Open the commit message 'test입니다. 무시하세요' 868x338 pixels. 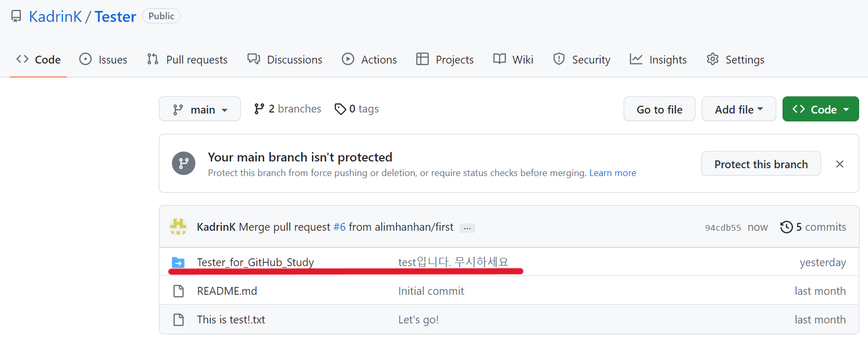pos(453,262)
